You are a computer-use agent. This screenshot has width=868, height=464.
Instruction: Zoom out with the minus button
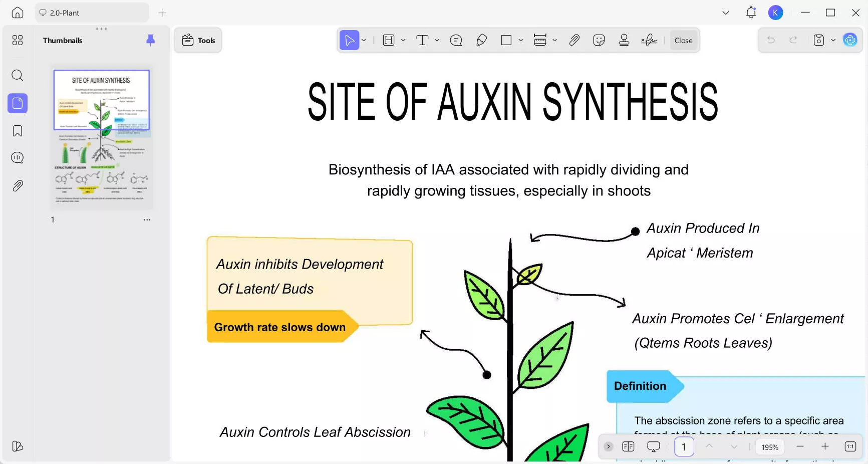[x=800, y=446]
